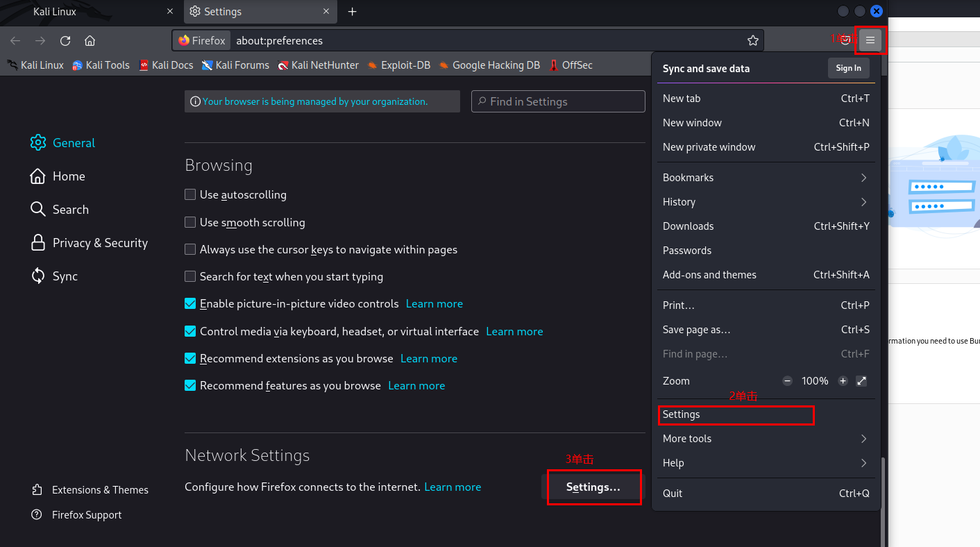The height and width of the screenshot is (547, 980).
Task: Bookmark this page with the star icon
Action: tap(753, 40)
